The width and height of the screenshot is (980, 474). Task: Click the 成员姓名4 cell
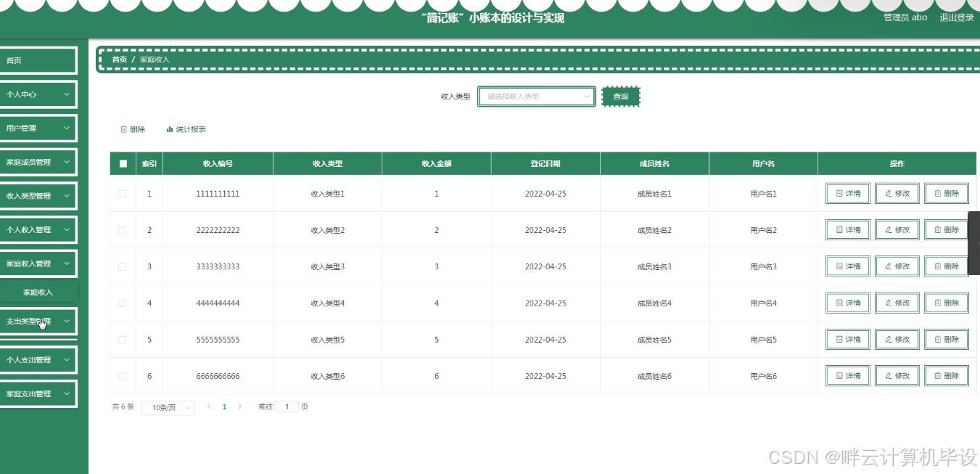[x=654, y=303]
